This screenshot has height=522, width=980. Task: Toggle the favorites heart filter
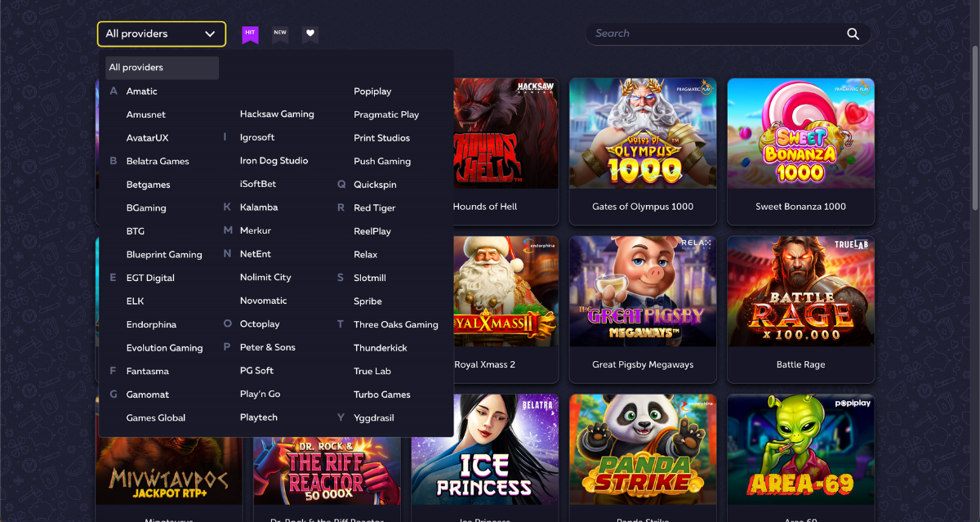[310, 34]
